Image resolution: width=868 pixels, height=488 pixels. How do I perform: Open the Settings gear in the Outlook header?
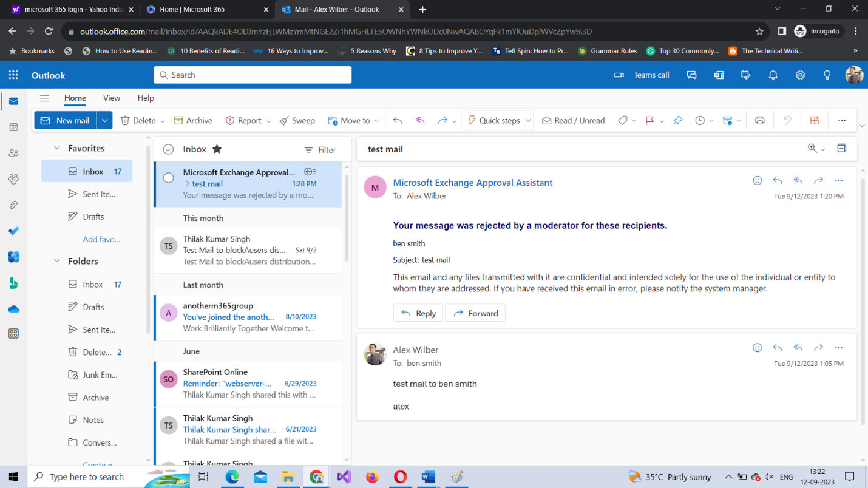(800, 75)
